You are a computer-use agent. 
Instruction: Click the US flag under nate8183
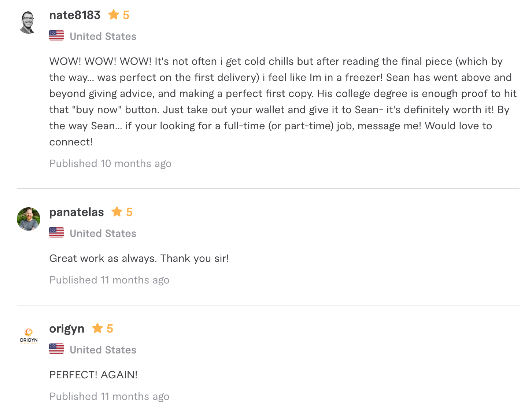(56, 36)
